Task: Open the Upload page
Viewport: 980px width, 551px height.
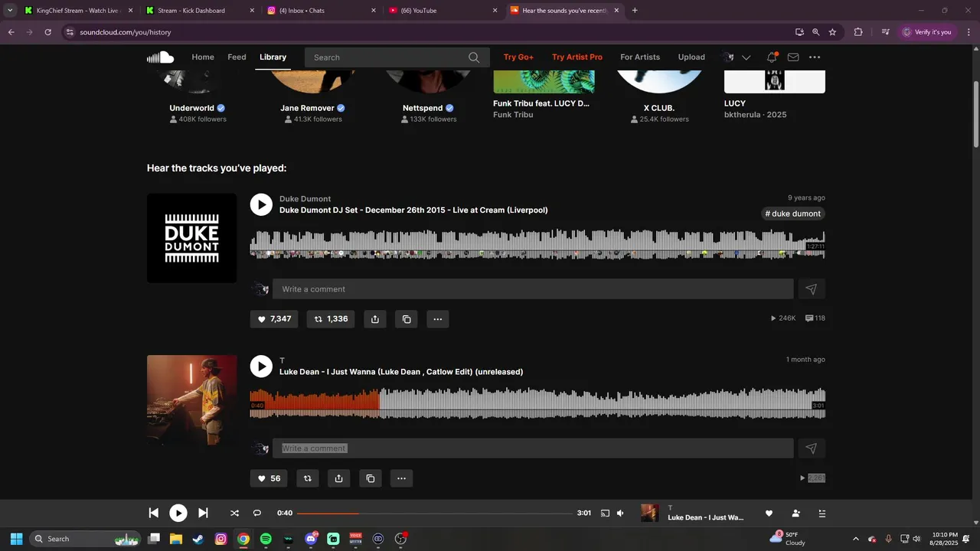Action: click(691, 57)
